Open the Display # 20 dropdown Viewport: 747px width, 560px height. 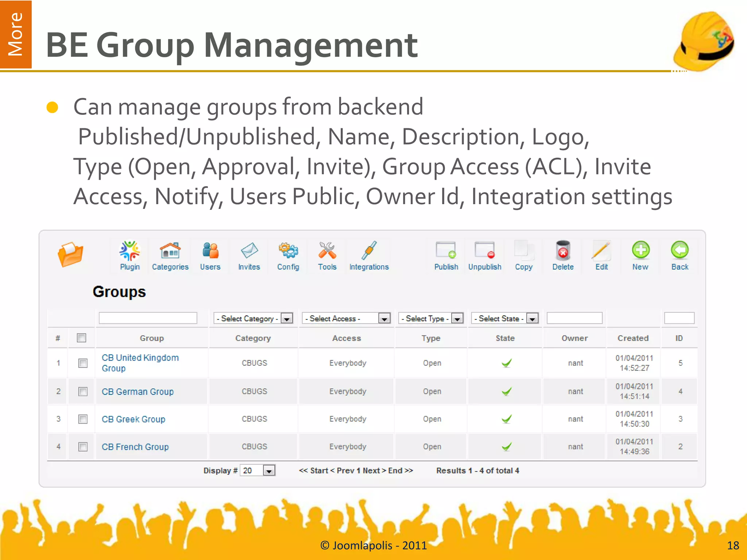click(x=258, y=471)
